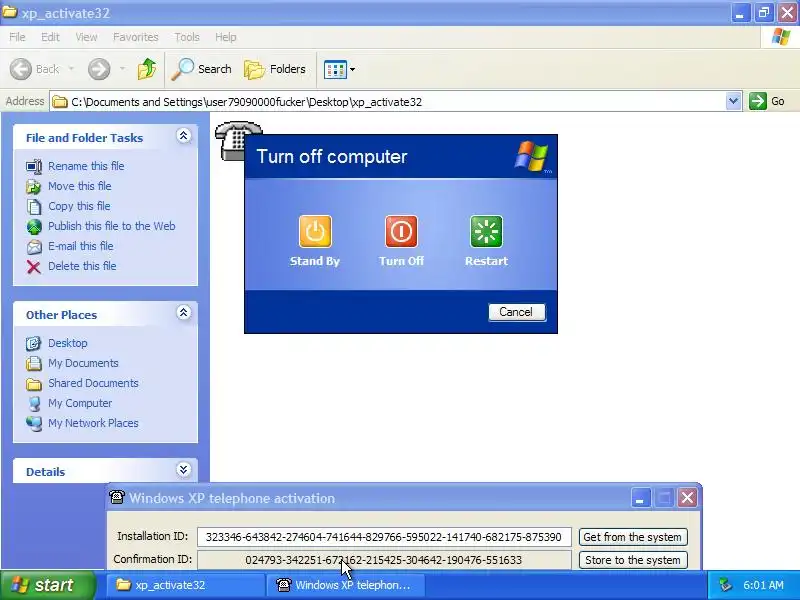Click the Publish this file globe icon
800x600 pixels.
(x=34, y=227)
